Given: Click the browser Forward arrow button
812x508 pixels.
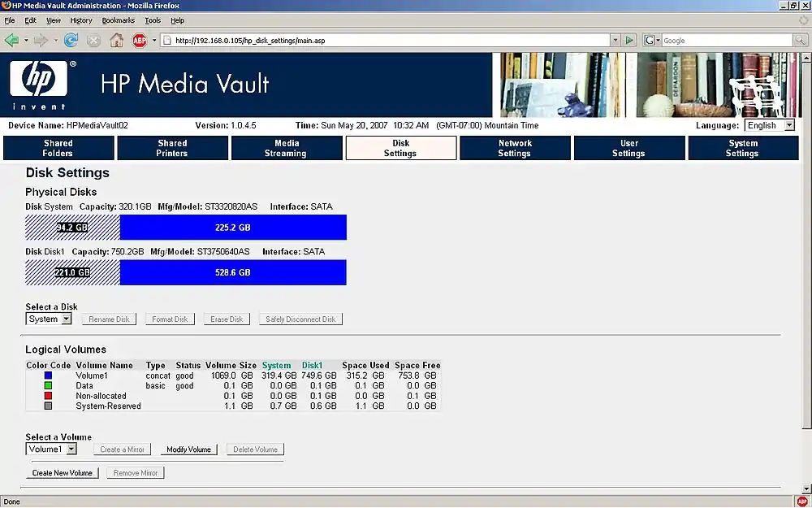Looking at the screenshot, I should (40, 40).
